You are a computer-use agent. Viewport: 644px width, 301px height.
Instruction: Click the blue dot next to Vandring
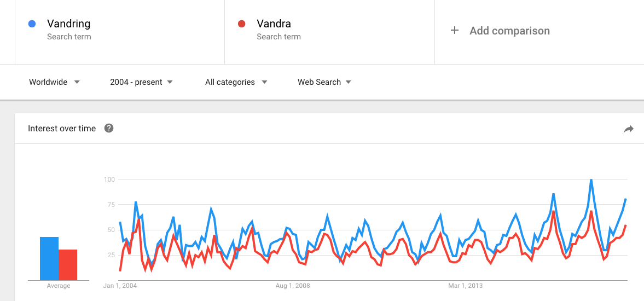(32, 24)
